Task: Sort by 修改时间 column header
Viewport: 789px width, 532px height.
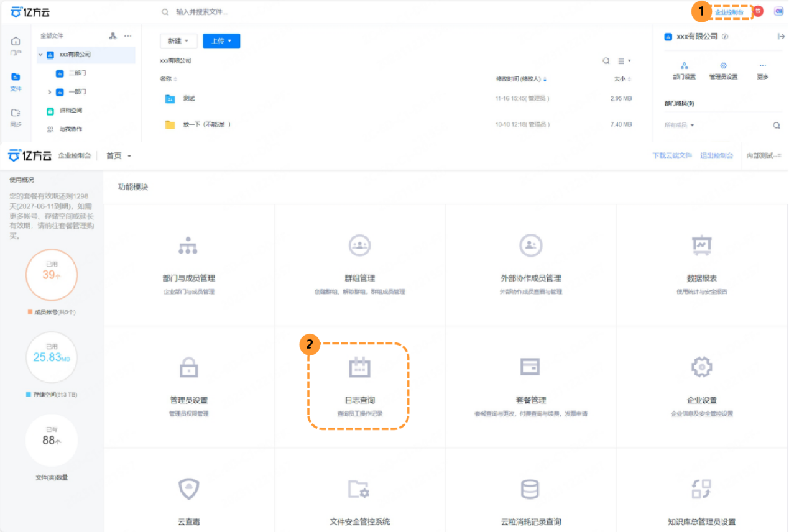Action: [521, 79]
